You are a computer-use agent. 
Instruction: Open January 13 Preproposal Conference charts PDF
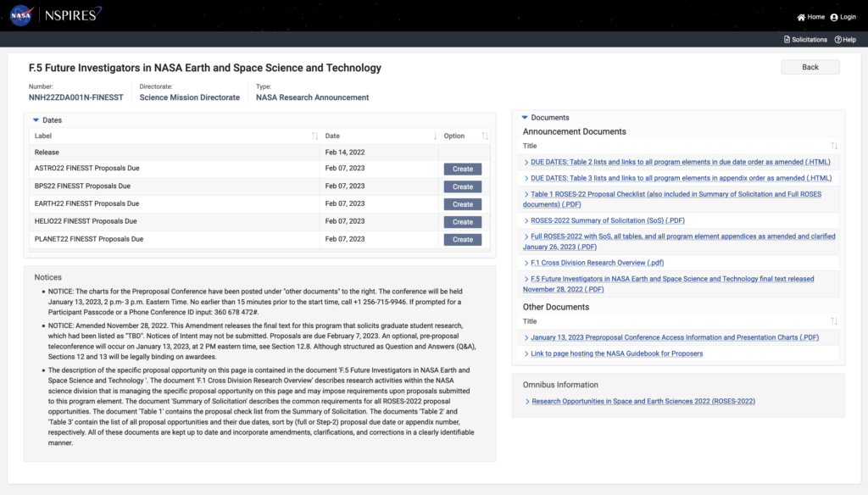(x=674, y=337)
